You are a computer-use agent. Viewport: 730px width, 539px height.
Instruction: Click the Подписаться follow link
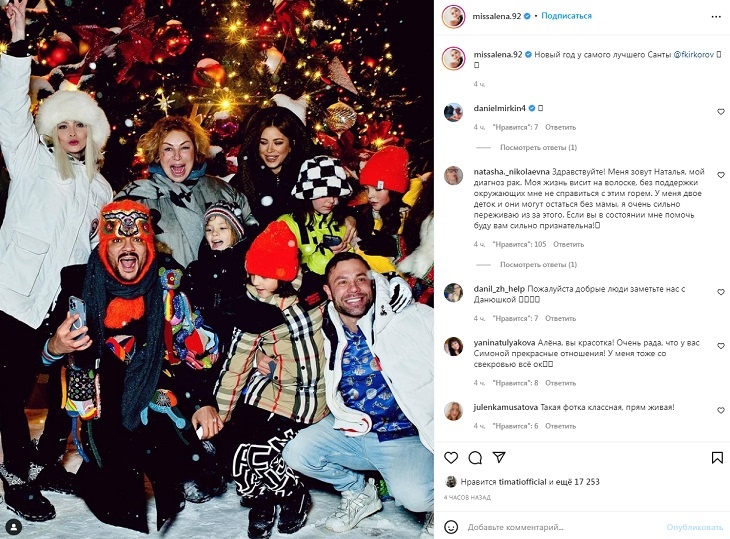(x=567, y=16)
